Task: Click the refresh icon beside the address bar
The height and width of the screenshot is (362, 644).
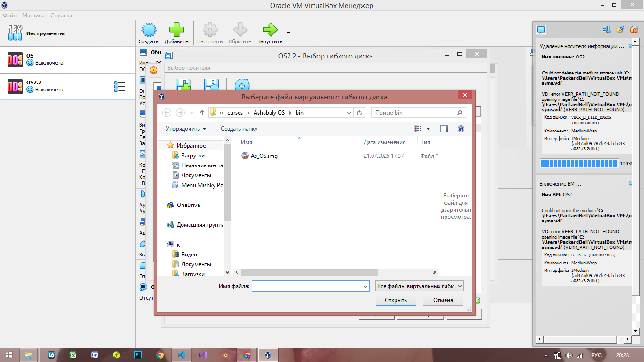Action: tap(360, 113)
